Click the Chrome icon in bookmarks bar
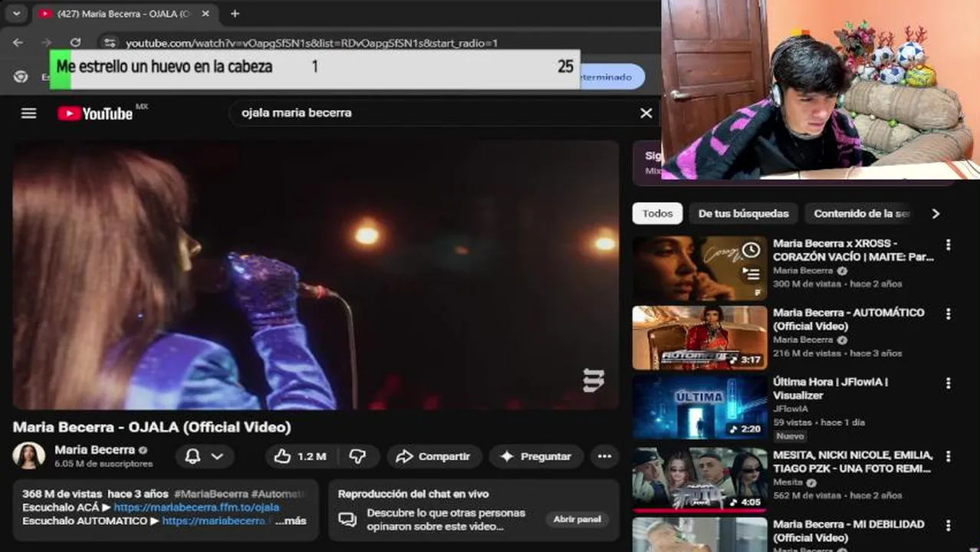Viewport: 980px width, 552px height. [21, 77]
